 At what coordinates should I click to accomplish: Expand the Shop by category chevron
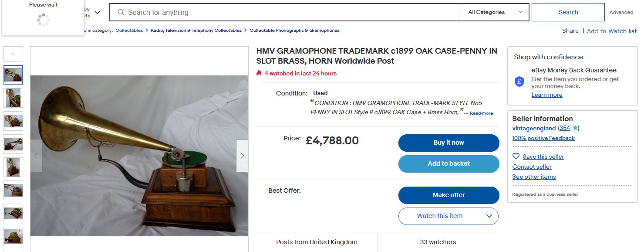point(97,12)
